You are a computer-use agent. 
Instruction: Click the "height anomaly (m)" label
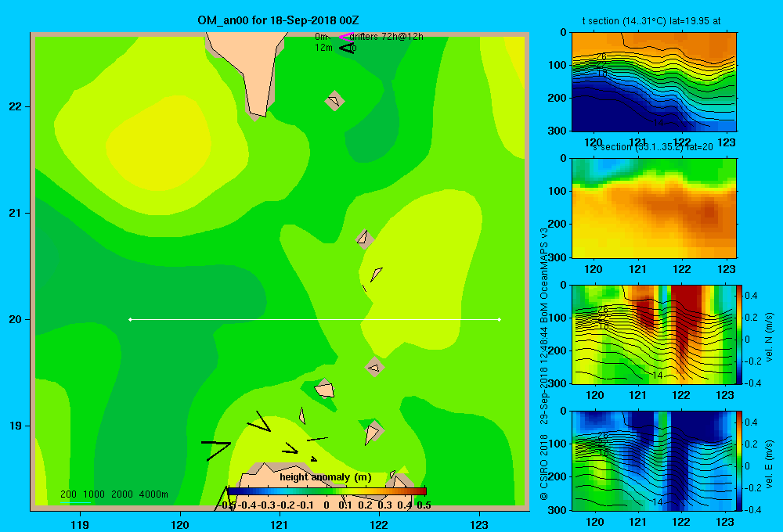click(x=326, y=477)
